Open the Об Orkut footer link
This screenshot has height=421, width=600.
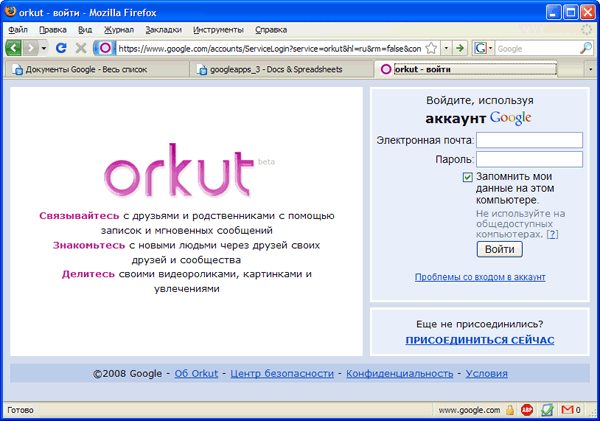(x=196, y=374)
